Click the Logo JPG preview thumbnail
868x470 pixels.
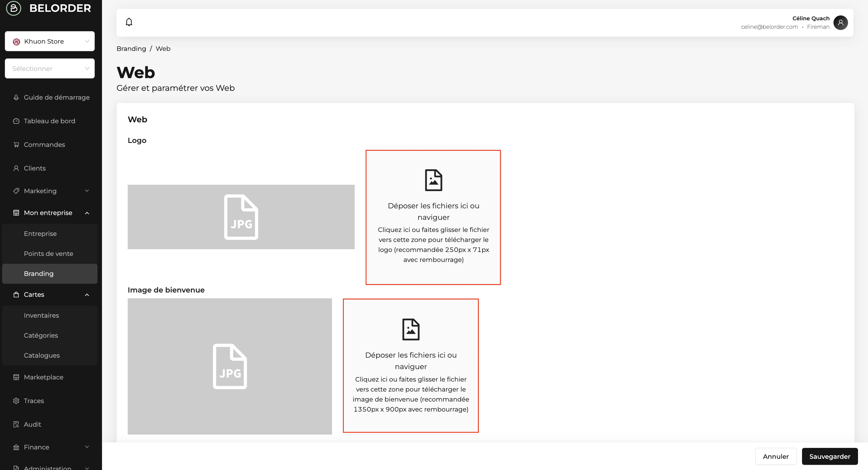pyautogui.click(x=241, y=217)
